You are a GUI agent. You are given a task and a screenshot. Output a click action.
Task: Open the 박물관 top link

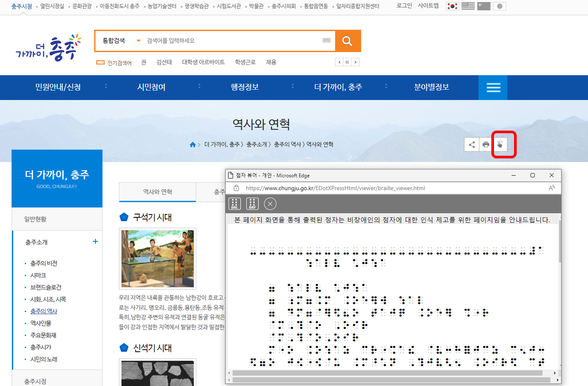[256, 6]
